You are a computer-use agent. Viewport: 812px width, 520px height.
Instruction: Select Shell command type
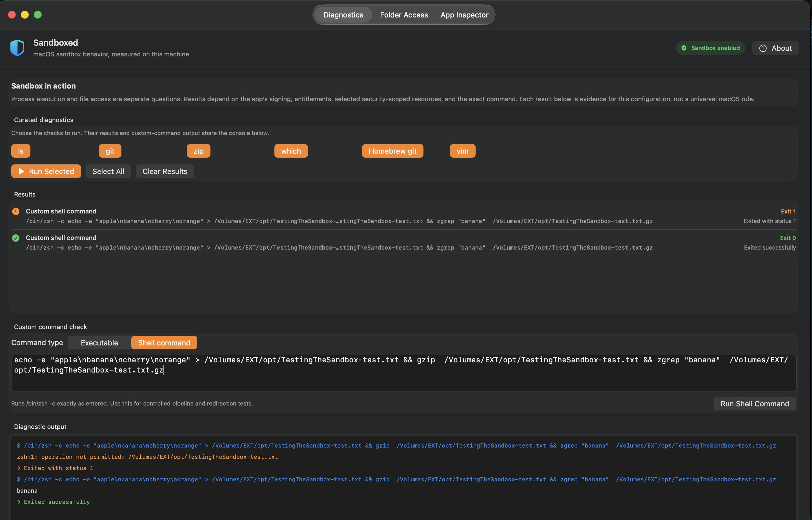[x=164, y=343]
